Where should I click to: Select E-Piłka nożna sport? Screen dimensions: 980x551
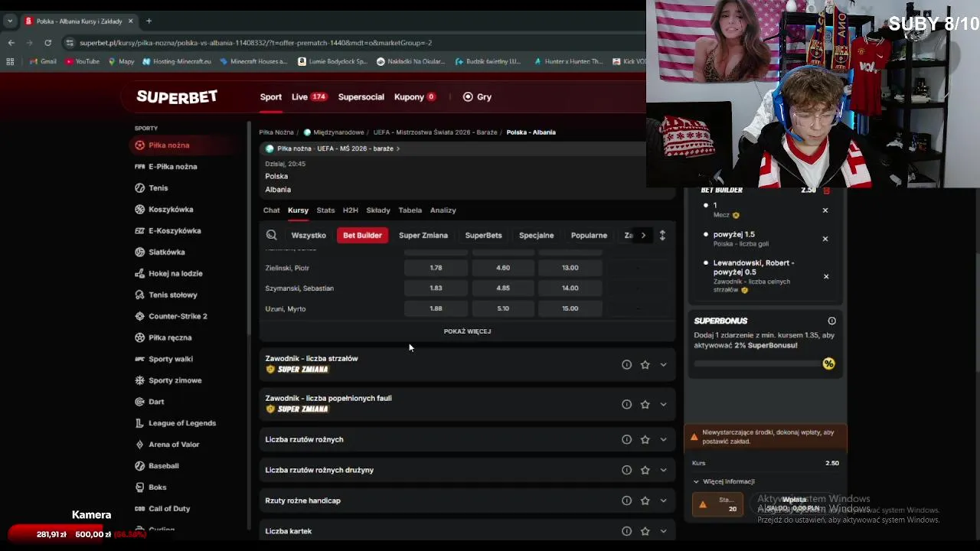(165, 166)
